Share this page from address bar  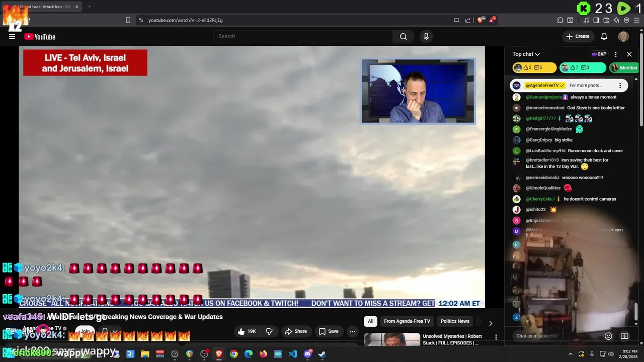point(468,20)
